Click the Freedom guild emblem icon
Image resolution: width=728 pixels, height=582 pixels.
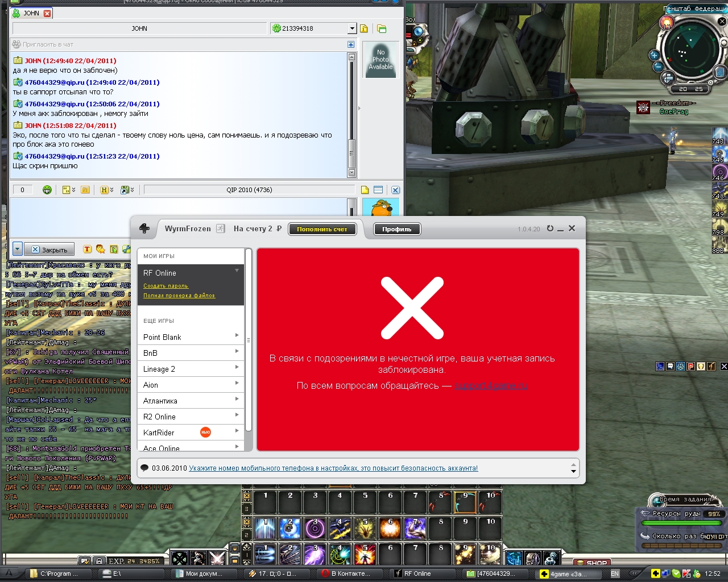(643, 107)
